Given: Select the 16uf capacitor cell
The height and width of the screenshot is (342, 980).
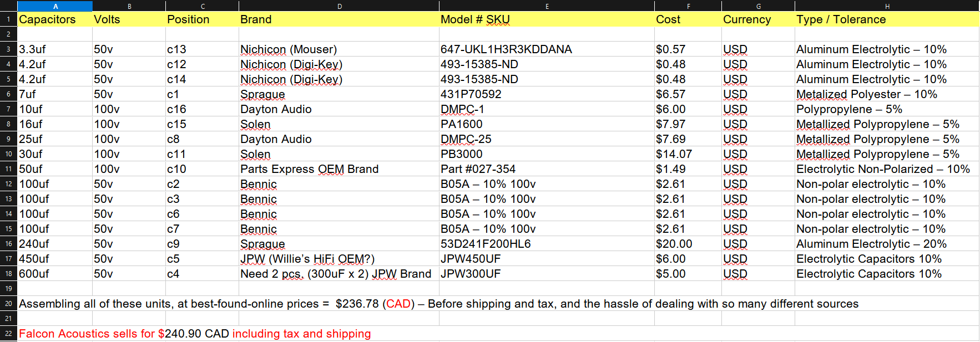Looking at the screenshot, I should coord(55,124).
